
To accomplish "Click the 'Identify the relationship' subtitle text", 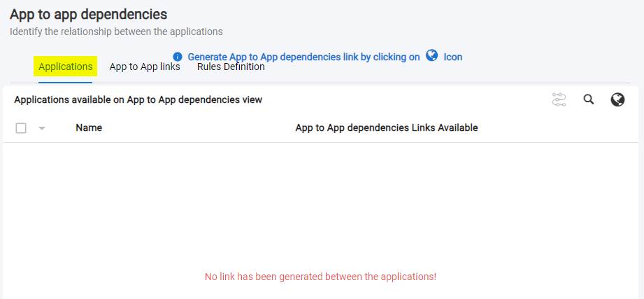I will click(116, 32).
